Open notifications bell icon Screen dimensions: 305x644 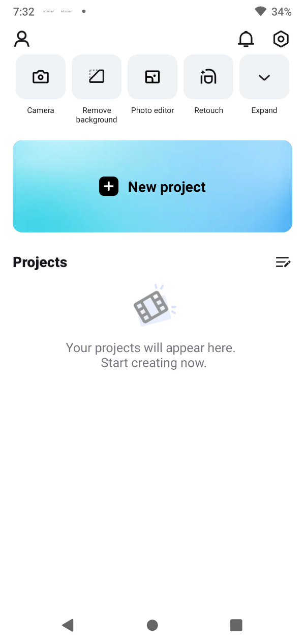click(246, 39)
